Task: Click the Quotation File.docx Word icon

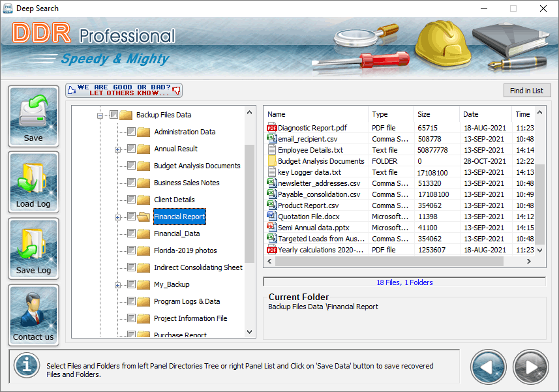Action: (271, 216)
